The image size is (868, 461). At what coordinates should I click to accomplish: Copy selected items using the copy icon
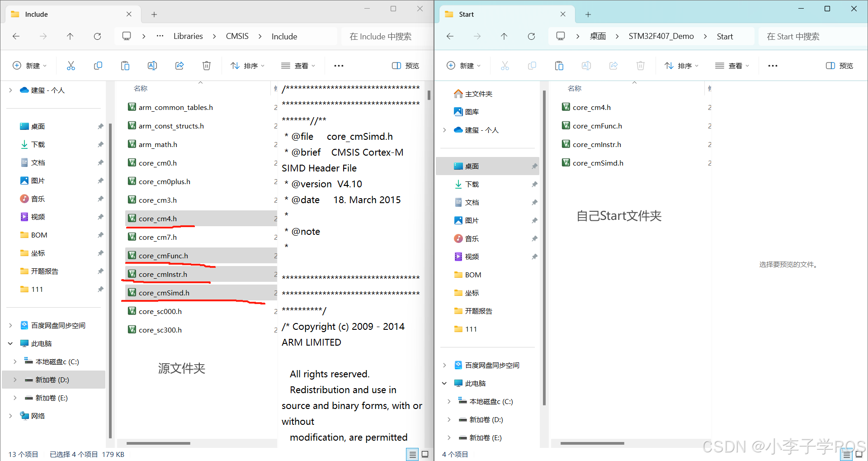coord(98,66)
